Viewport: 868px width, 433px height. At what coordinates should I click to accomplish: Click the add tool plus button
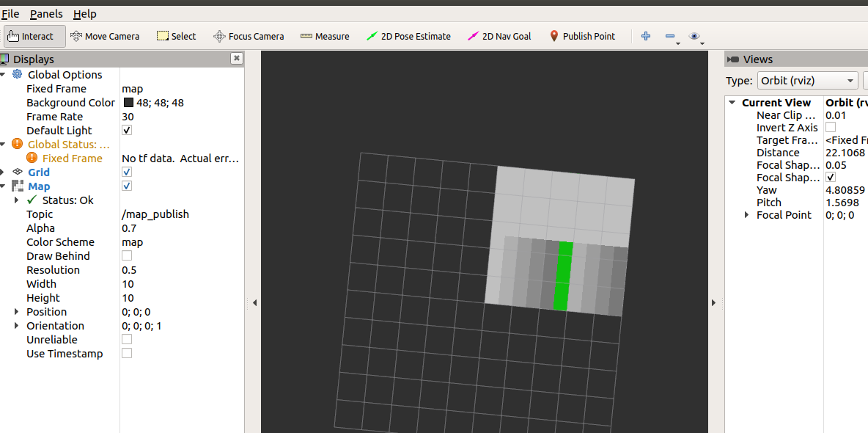[645, 35]
